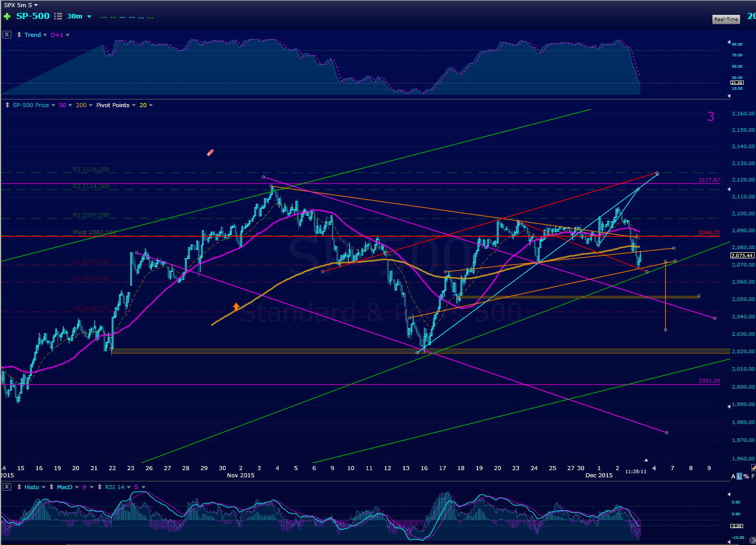Click the S3 2042.770 level label
Viewport: 756px width, 545px height.
point(91,309)
